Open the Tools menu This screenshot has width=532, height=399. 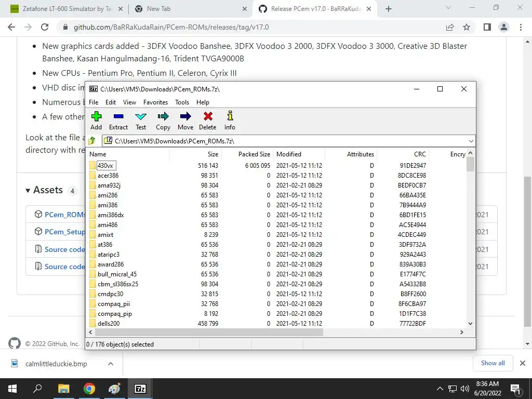click(x=182, y=102)
